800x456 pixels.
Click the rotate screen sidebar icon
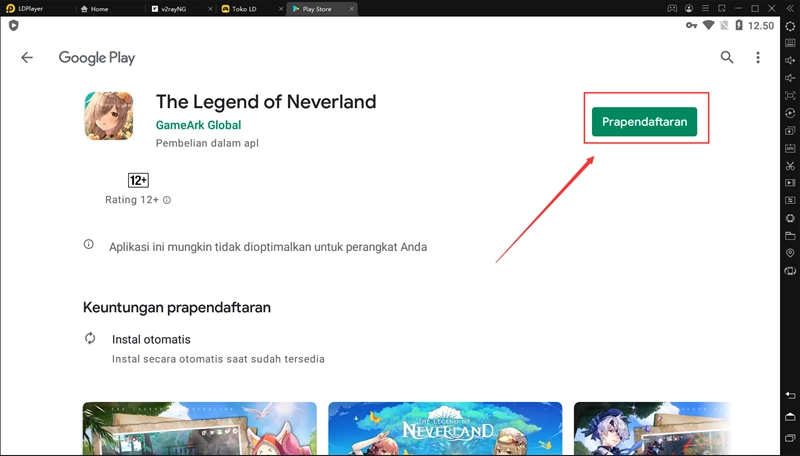click(x=790, y=271)
